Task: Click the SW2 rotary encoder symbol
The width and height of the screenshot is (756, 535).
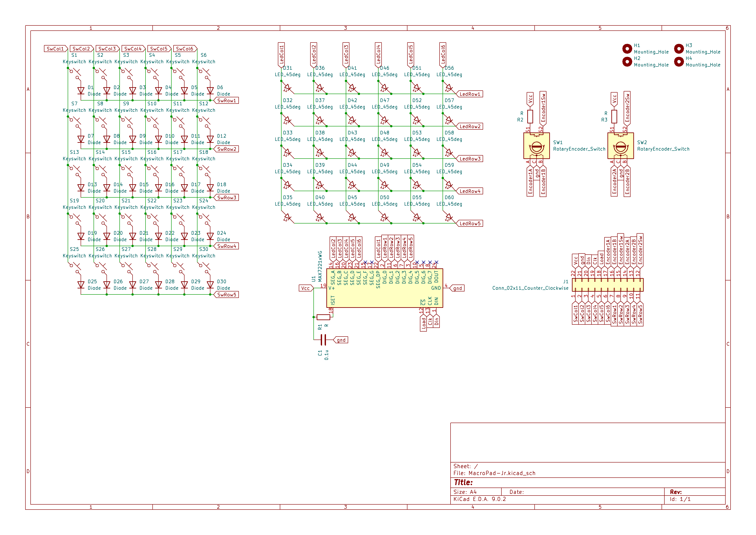Action: (620, 146)
